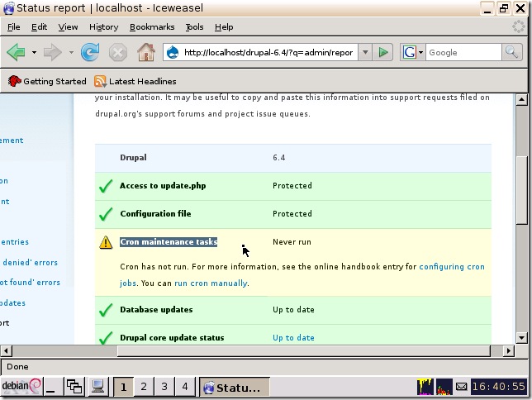This screenshot has width=532, height=400.
Task: Click the taskbar clock showing 16:40:55
Action: tap(498, 387)
